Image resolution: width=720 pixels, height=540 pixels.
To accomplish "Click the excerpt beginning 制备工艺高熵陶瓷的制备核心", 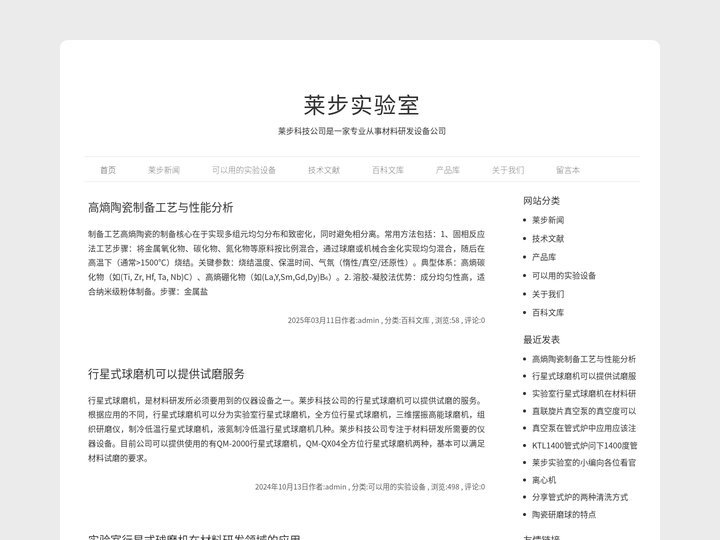I will pos(287,263).
